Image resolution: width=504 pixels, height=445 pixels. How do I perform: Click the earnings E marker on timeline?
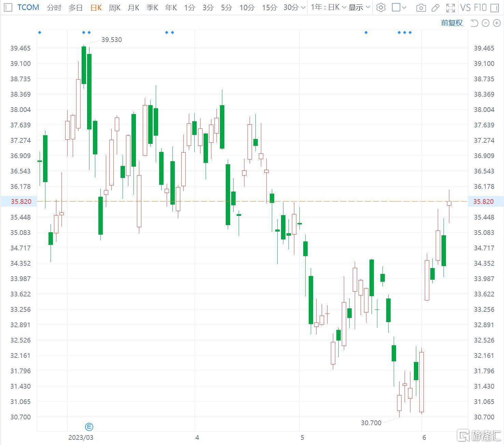tap(89, 427)
